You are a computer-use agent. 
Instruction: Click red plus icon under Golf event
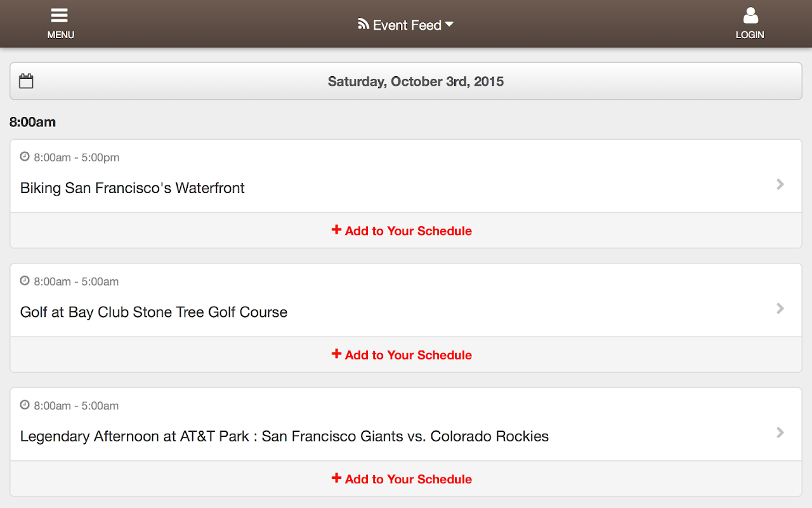[x=336, y=354]
